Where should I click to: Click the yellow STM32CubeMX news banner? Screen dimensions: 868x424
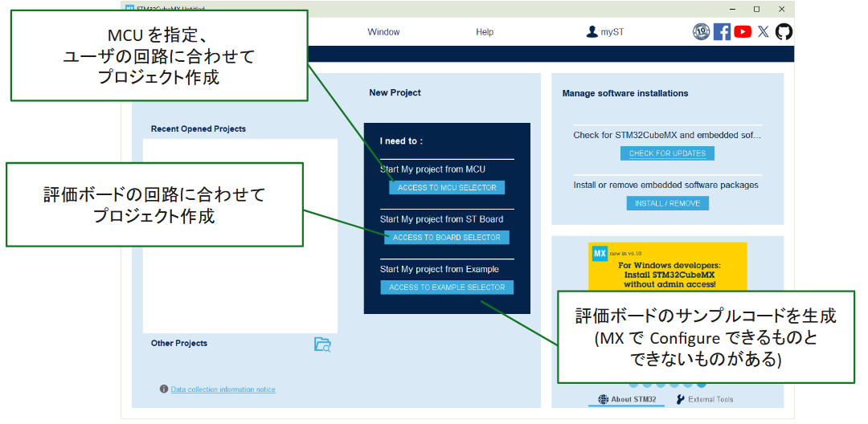tap(667, 265)
